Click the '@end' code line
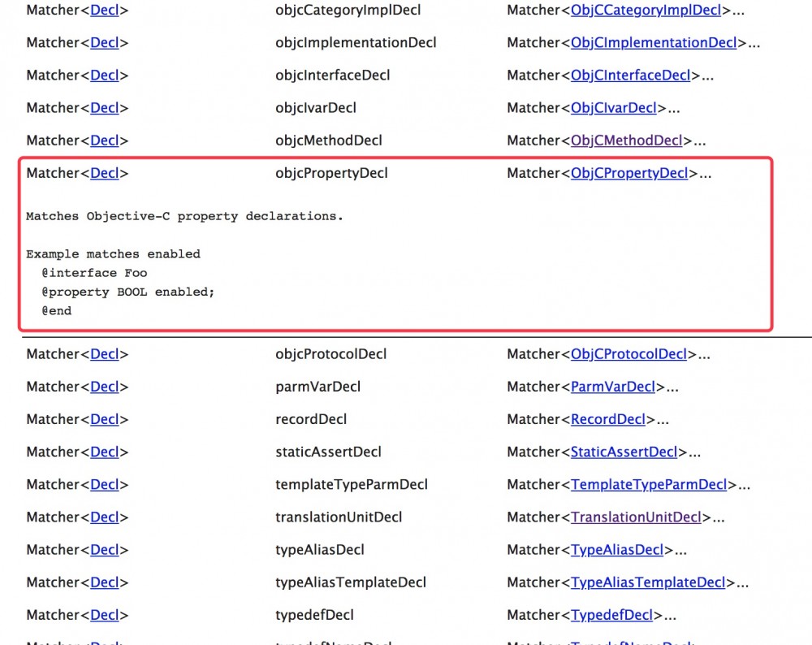 pyautogui.click(x=57, y=311)
